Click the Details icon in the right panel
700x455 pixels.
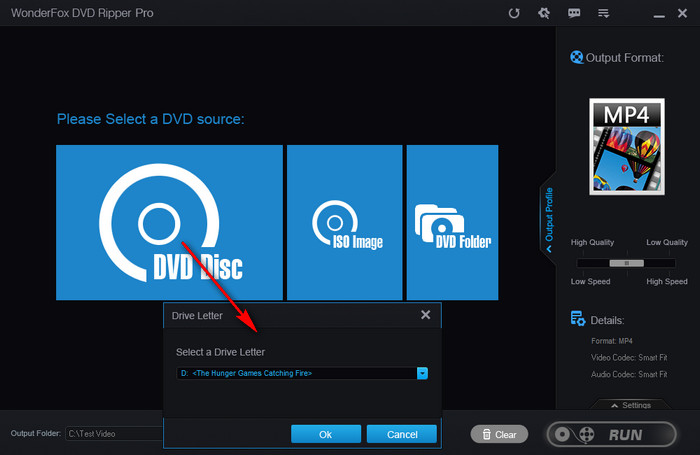coord(578,319)
